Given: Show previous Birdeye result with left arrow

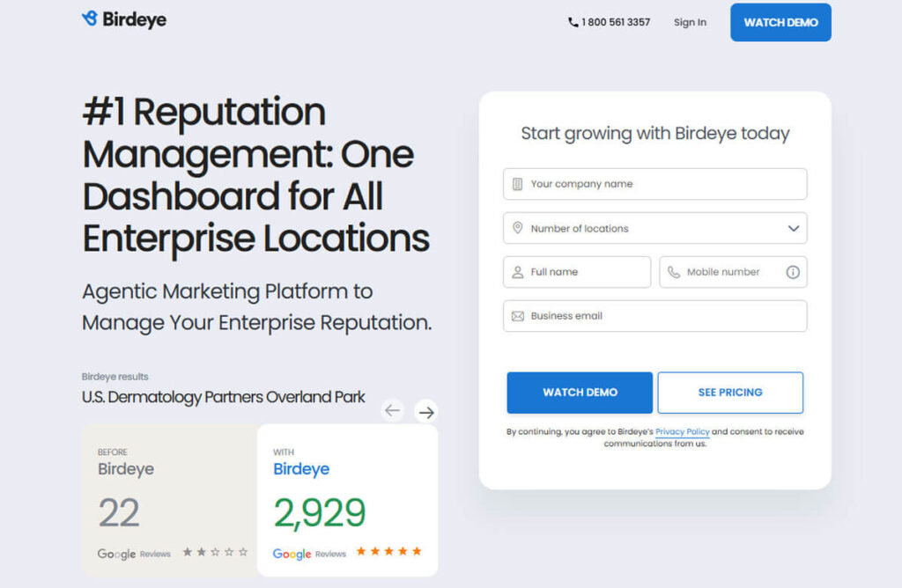Looking at the screenshot, I should (x=393, y=410).
